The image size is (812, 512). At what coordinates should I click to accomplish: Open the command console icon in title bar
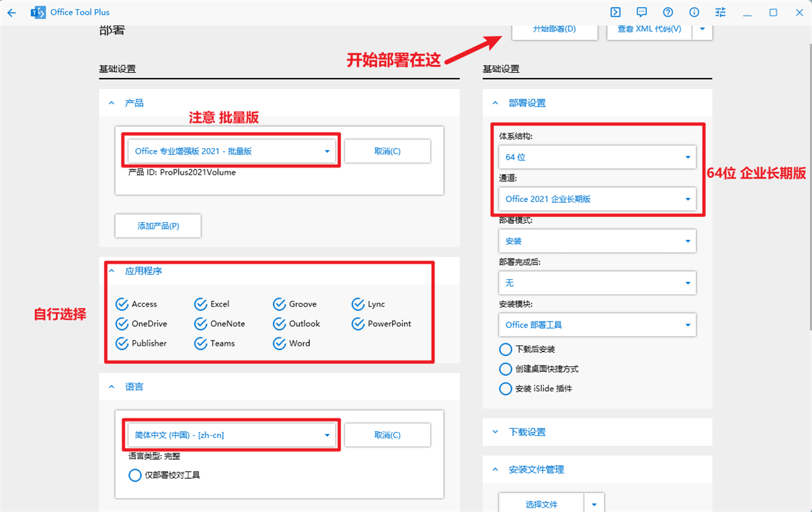pyautogui.click(x=615, y=12)
